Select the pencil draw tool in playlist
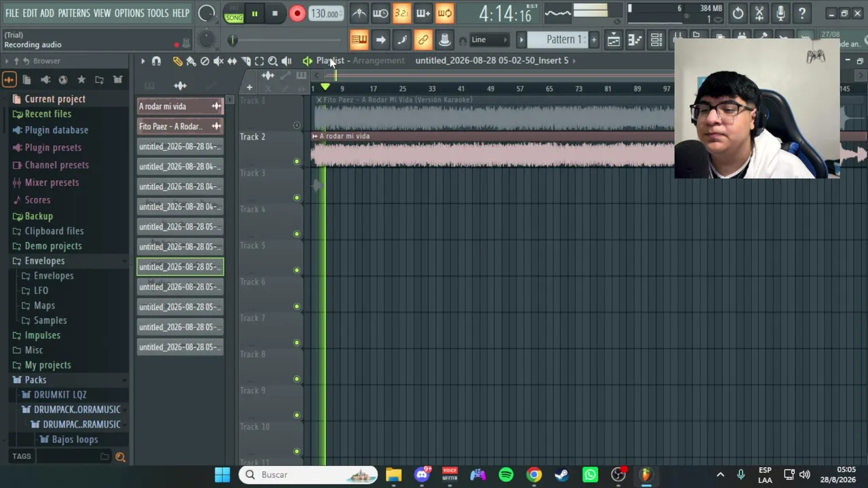 [x=178, y=61]
